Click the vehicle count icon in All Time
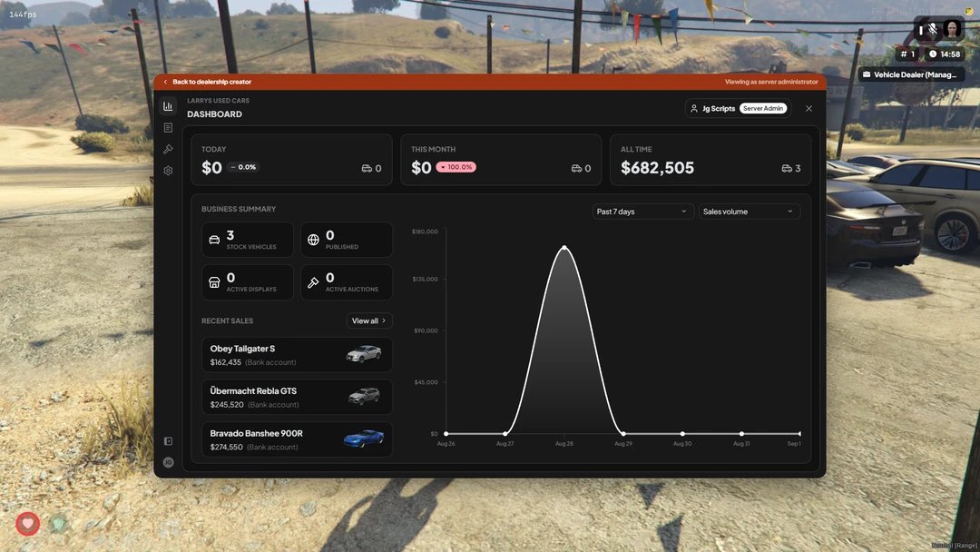 786,168
